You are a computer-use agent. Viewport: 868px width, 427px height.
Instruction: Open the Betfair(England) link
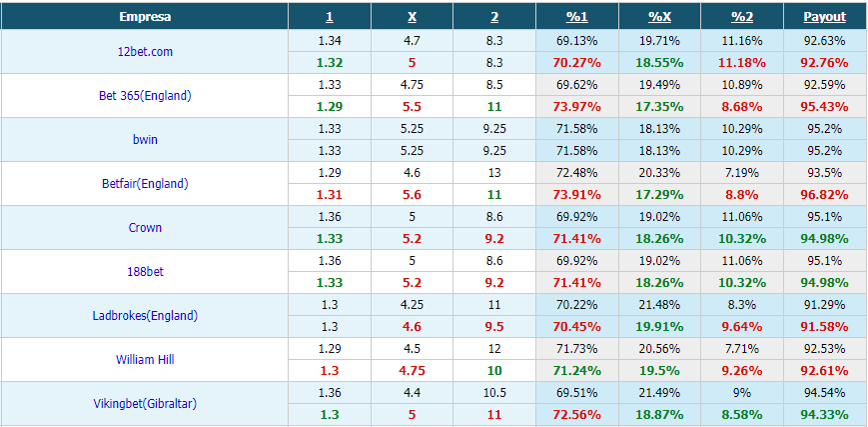pyautogui.click(x=145, y=184)
